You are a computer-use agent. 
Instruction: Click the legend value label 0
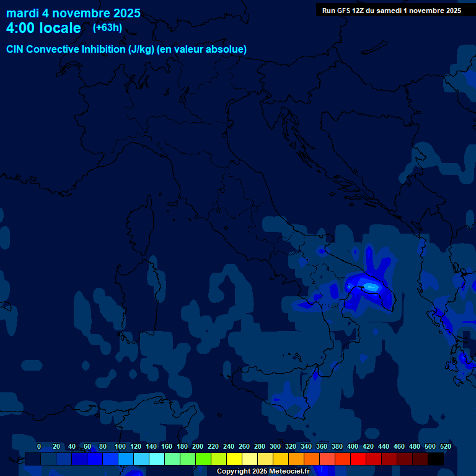39,446
